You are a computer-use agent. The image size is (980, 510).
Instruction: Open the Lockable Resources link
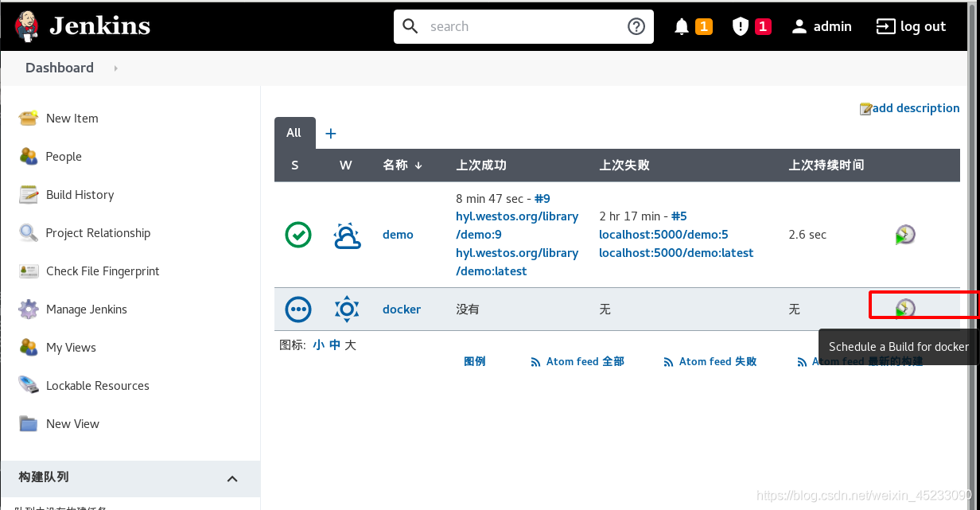(98, 385)
